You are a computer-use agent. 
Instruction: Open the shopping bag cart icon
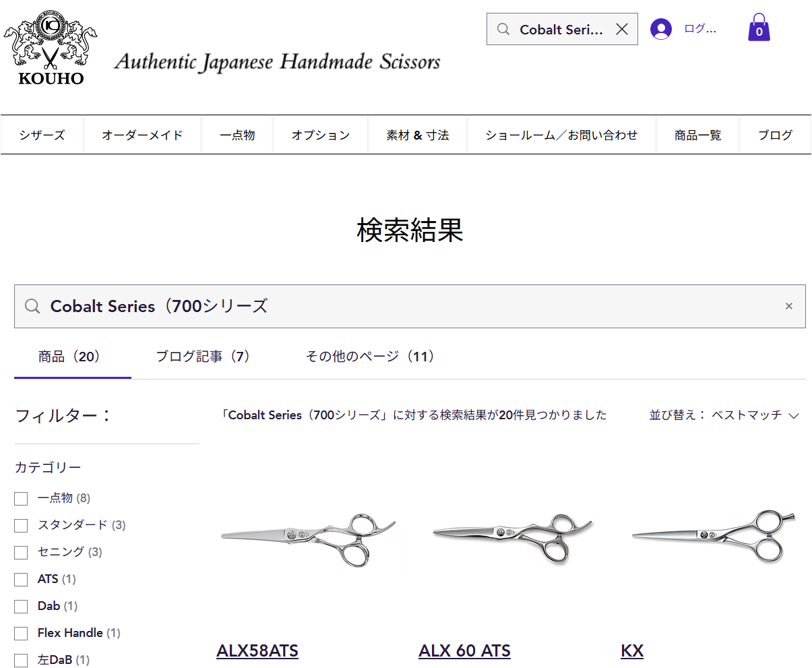coord(759,28)
